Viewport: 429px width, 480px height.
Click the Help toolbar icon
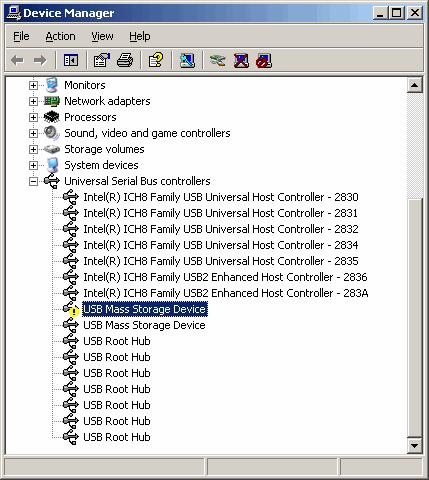coord(156,60)
